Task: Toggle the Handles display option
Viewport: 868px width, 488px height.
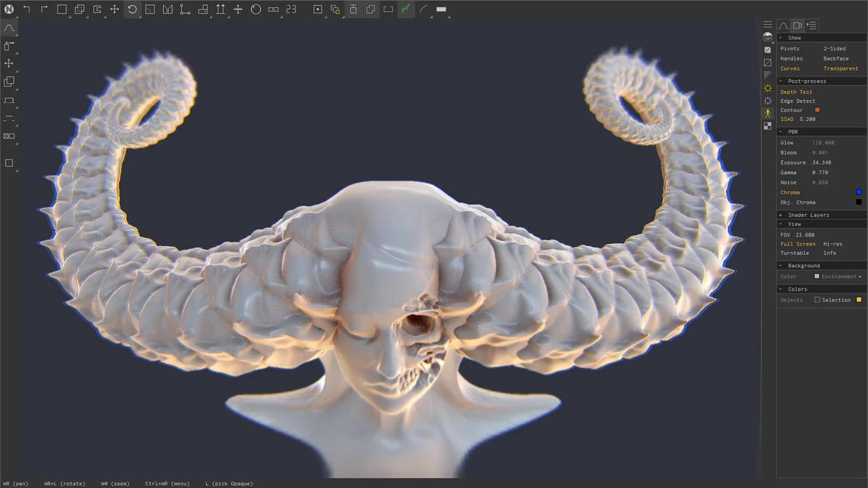Action: (792, 59)
